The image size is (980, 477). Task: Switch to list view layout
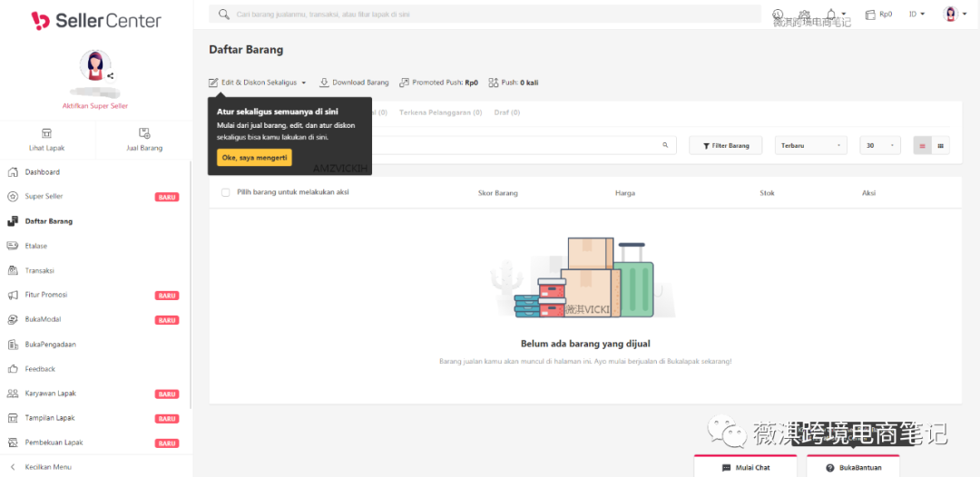[923, 145]
